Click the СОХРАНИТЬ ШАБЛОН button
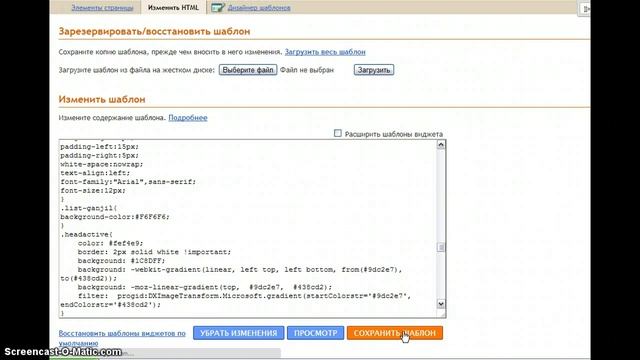 pyautogui.click(x=395, y=333)
